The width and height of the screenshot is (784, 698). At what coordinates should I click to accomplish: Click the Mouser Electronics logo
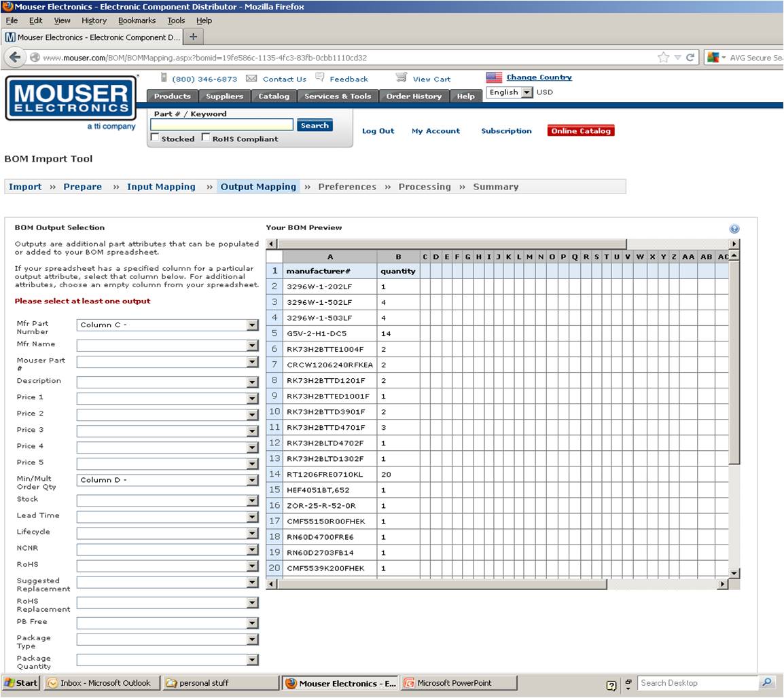71,98
